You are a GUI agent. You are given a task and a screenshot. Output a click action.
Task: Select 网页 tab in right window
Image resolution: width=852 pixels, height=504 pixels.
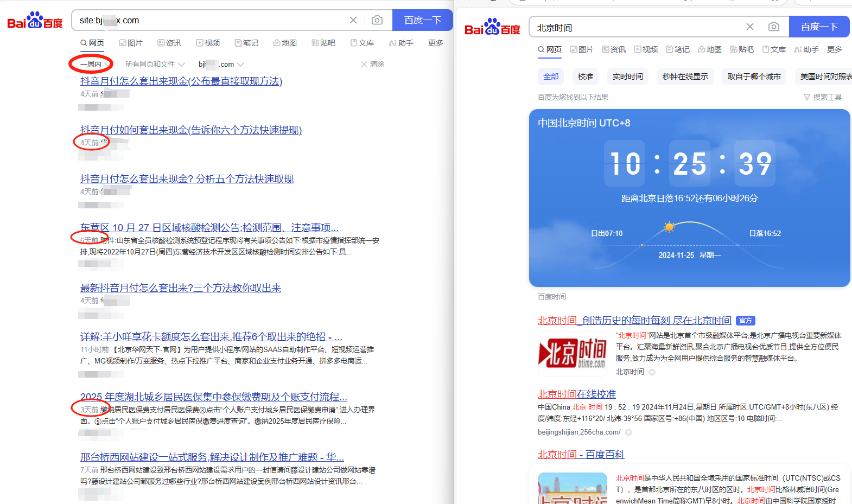tap(550, 49)
